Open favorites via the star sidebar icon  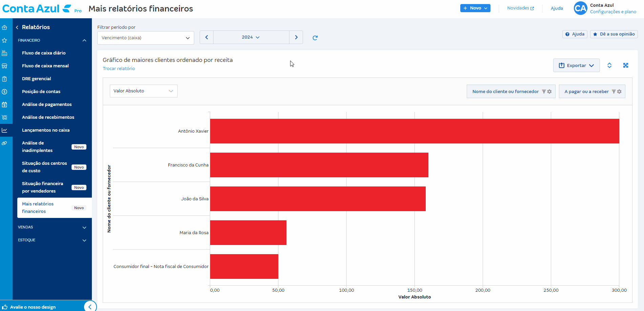[x=4, y=40]
